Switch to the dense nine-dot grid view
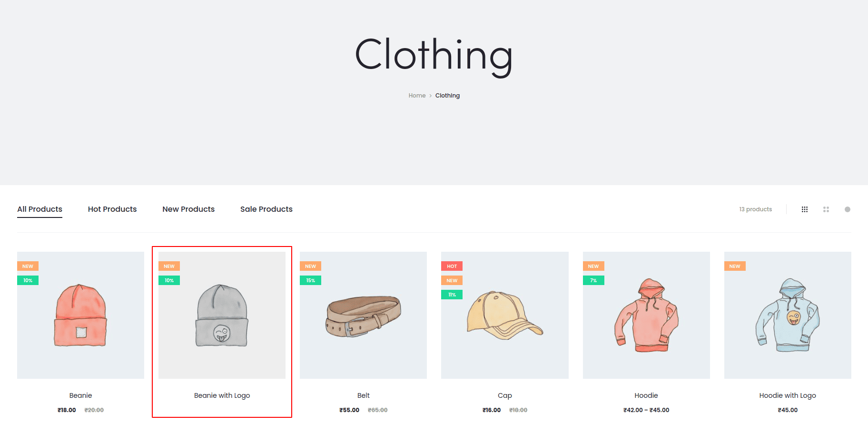The image size is (868, 424). [x=804, y=209]
